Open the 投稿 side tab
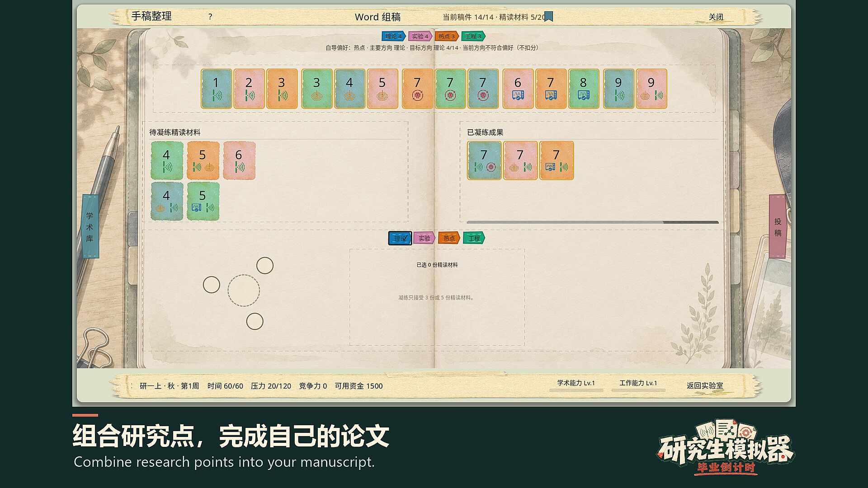This screenshot has width=868, height=488. tap(778, 226)
